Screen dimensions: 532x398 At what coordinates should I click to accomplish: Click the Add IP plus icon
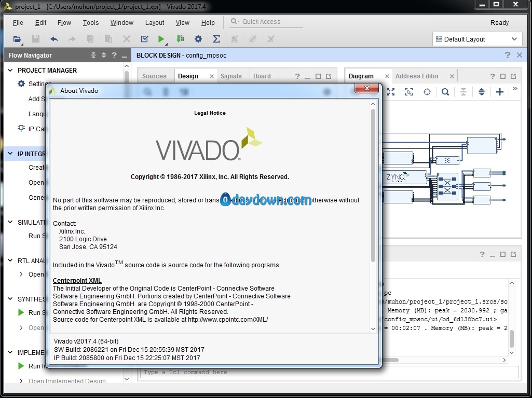(500, 92)
